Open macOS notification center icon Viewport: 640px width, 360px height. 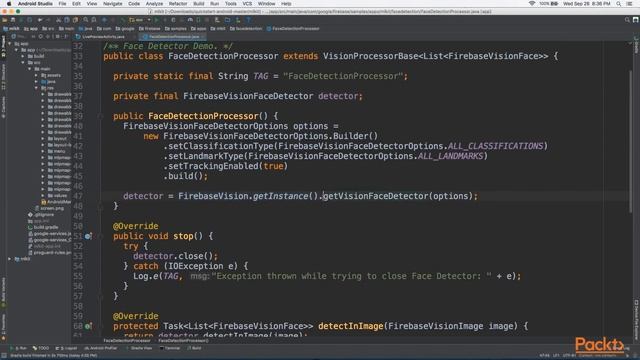(630, 4)
